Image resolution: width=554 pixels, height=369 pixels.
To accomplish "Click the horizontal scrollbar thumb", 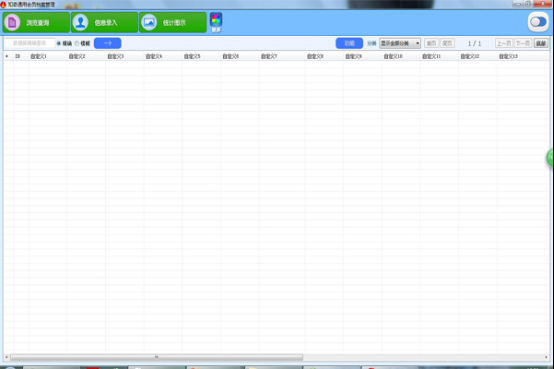I will [x=157, y=357].
